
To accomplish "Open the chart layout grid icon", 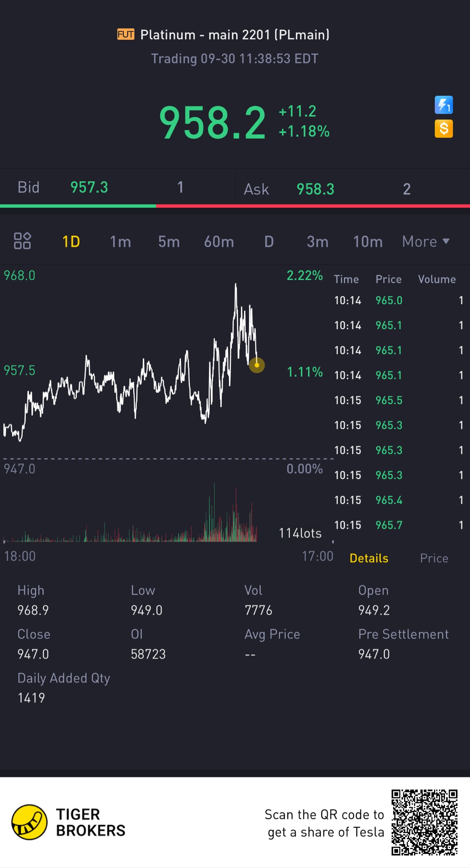I will (22, 241).
